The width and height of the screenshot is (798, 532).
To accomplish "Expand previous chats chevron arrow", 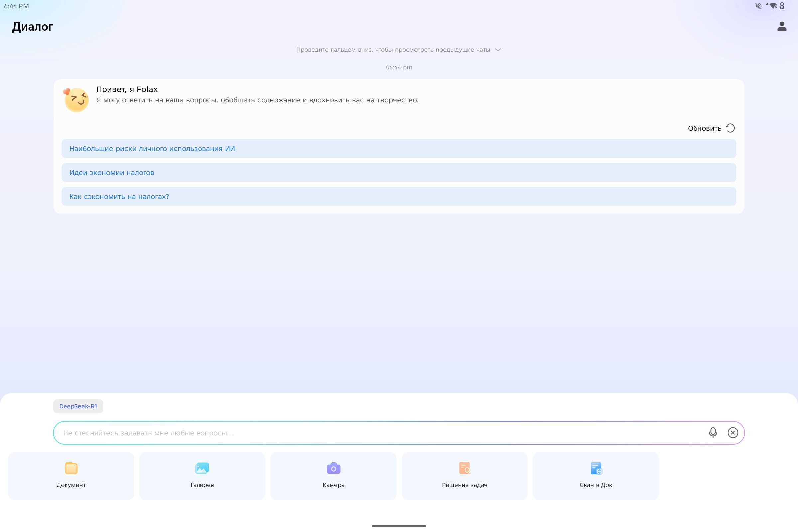I will point(498,50).
